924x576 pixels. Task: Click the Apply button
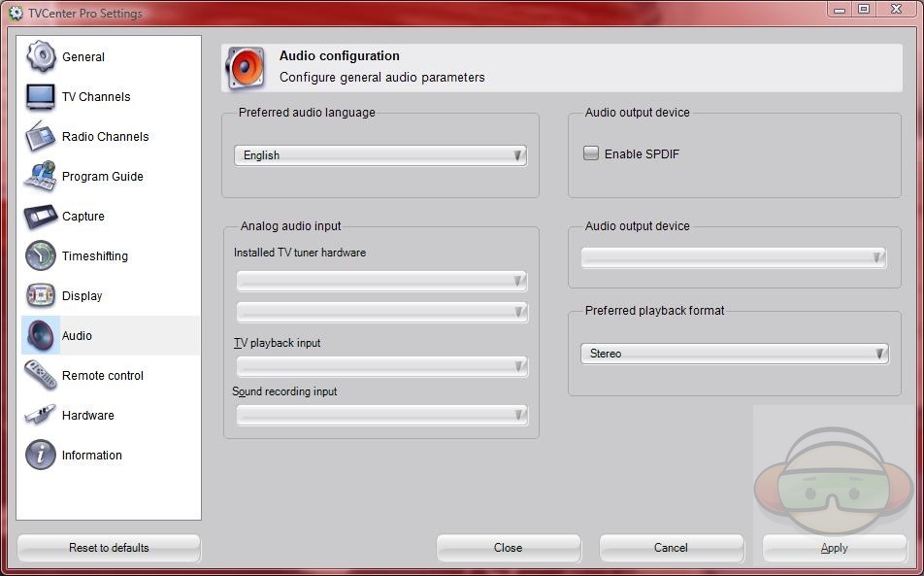pos(834,548)
